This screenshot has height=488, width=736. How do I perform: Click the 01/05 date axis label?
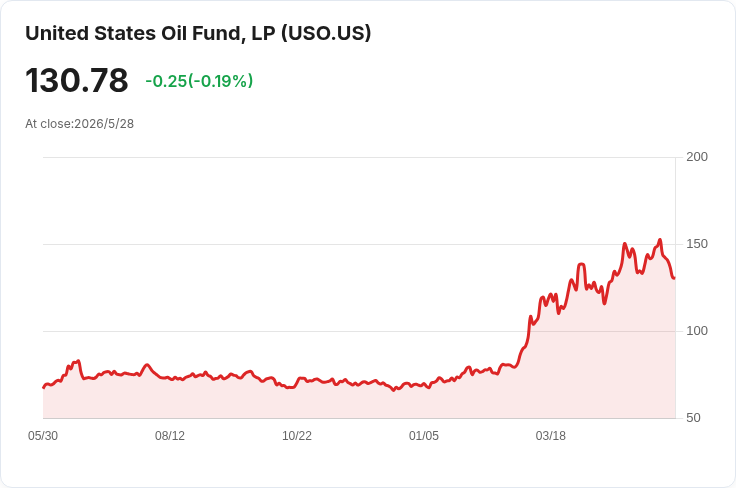tap(424, 436)
